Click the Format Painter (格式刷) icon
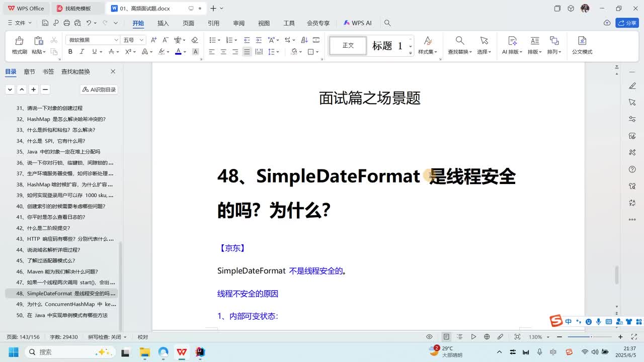Screen dimensions: 644x362 pyautogui.click(x=19, y=41)
